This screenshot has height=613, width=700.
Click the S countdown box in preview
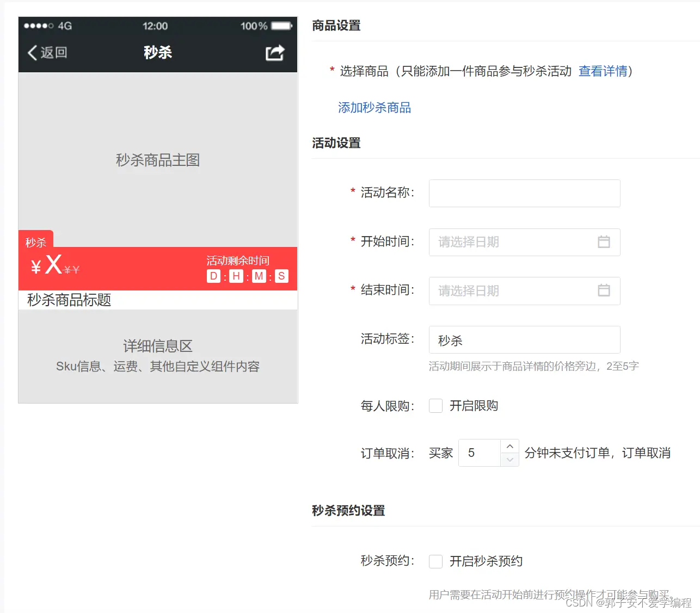coord(281,276)
